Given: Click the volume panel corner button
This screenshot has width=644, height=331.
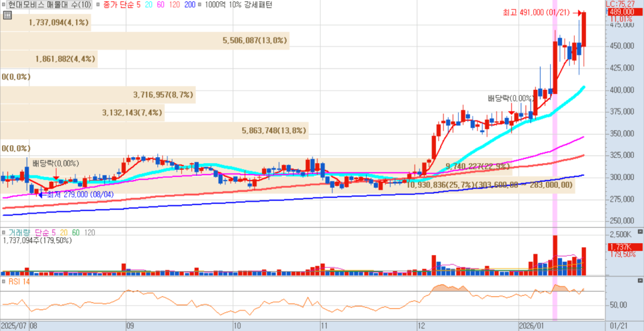Looking at the screenshot, I should tap(640, 231).
